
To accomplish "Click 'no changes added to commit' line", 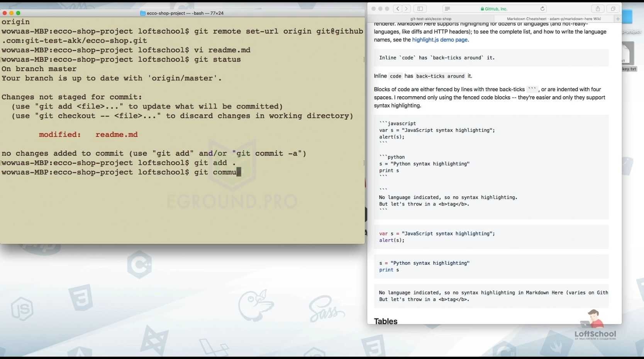I will [154, 153].
